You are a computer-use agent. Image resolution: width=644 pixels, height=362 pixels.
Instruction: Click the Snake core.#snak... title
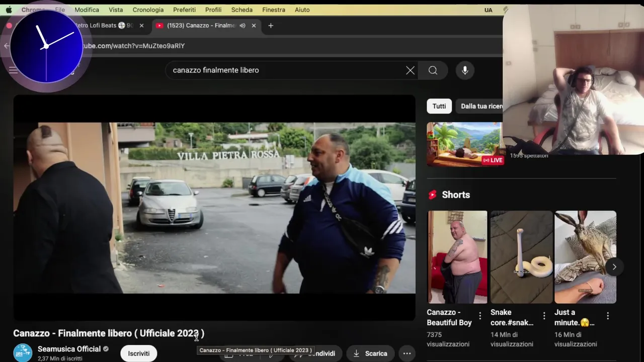point(512,317)
